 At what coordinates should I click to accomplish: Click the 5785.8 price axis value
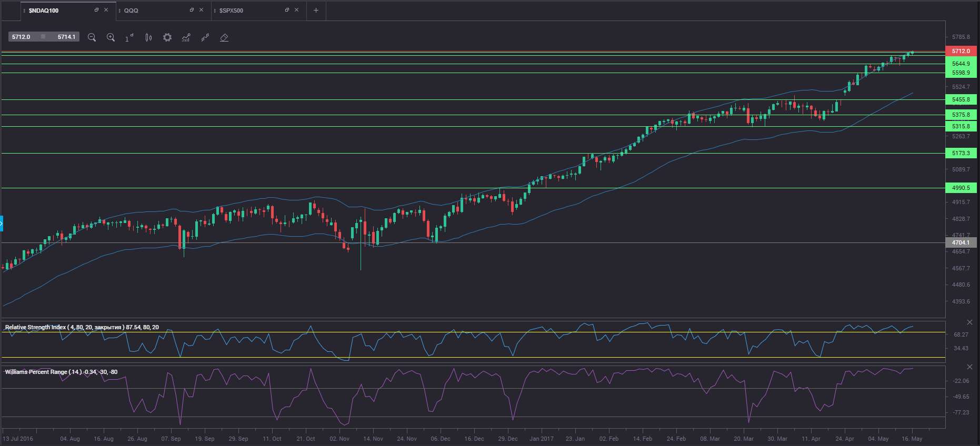[961, 37]
